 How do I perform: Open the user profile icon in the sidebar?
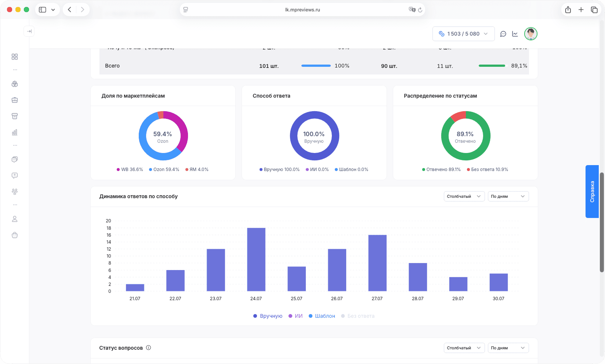pyautogui.click(x=15, y=219)
